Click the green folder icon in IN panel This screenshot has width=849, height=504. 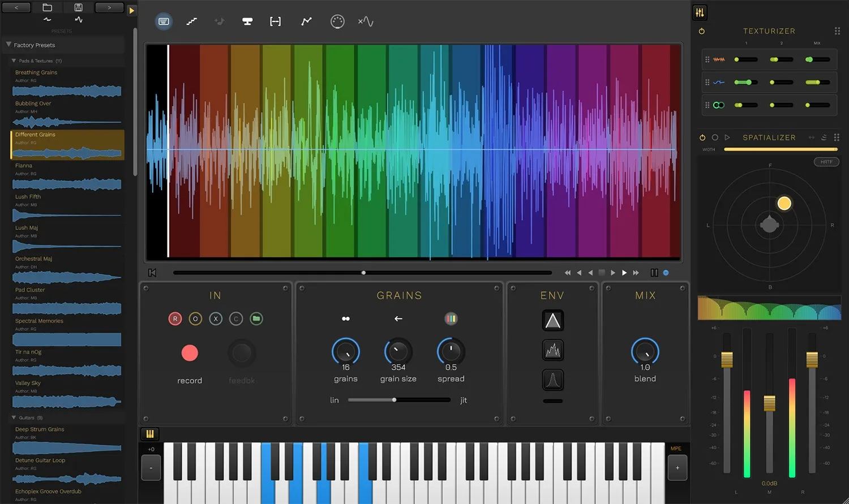[x=256, y=319]
